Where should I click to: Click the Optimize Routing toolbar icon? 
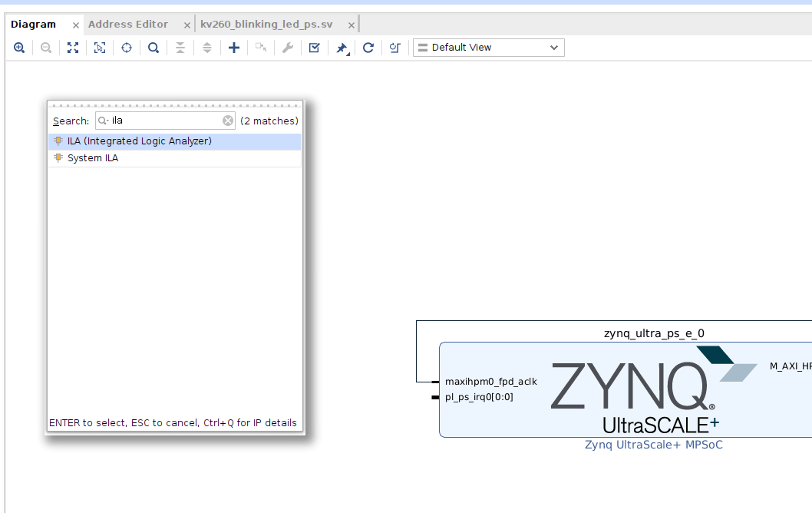pos(395,48)
